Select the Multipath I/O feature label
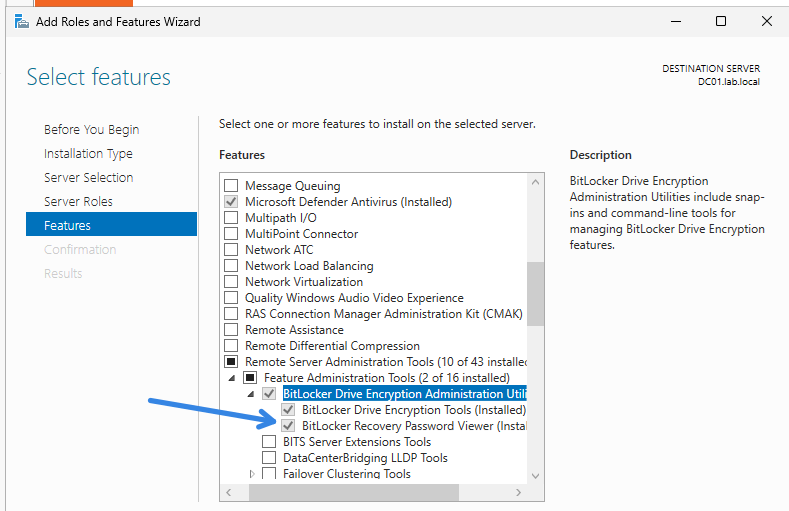The image size is (789, 511). (280, 218)
